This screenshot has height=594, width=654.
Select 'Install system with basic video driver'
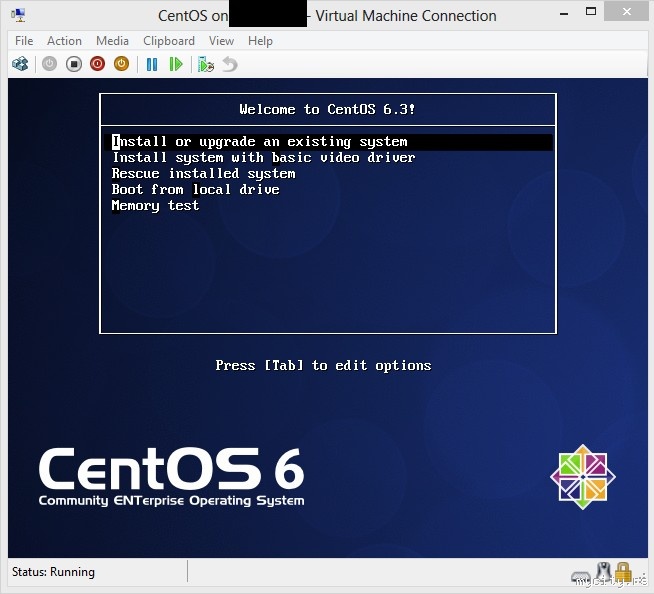point(264,158)
